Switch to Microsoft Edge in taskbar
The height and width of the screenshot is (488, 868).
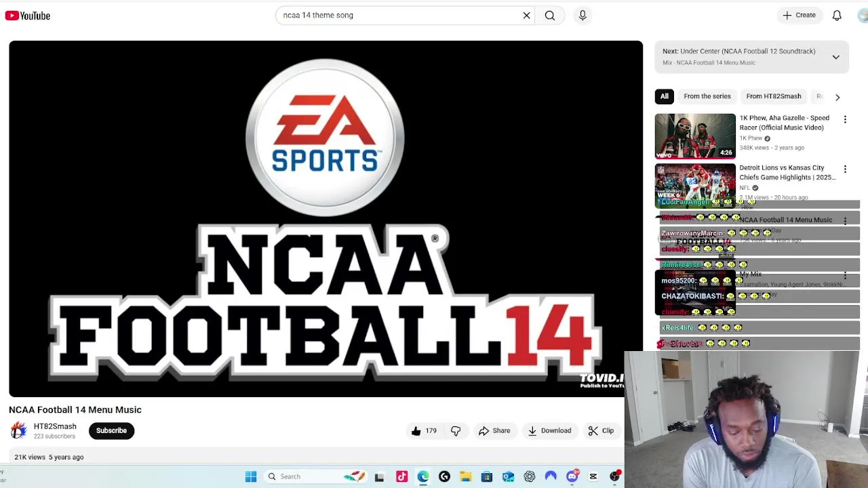423,476
